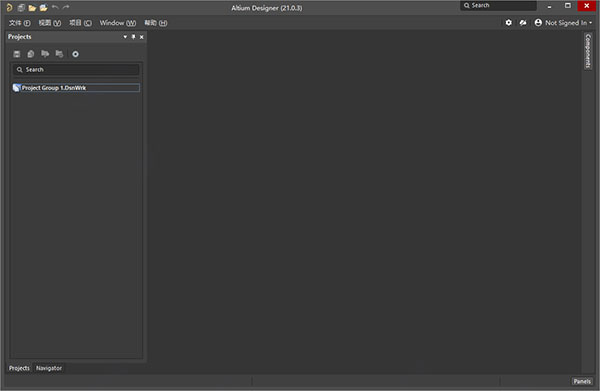Viewport: 600px width, 391px height.
Task: Open the vertical Components side panel tab
Action: pos(588,51)
